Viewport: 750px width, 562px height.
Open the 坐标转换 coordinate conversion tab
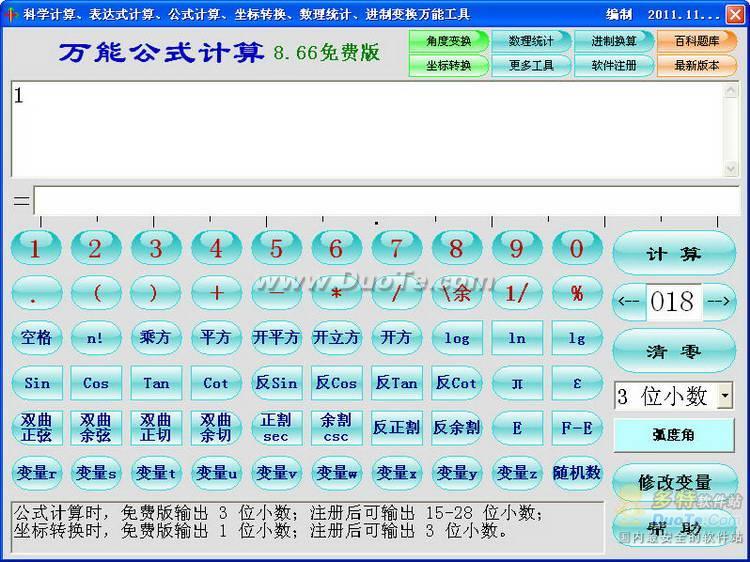tap(449, 66)
